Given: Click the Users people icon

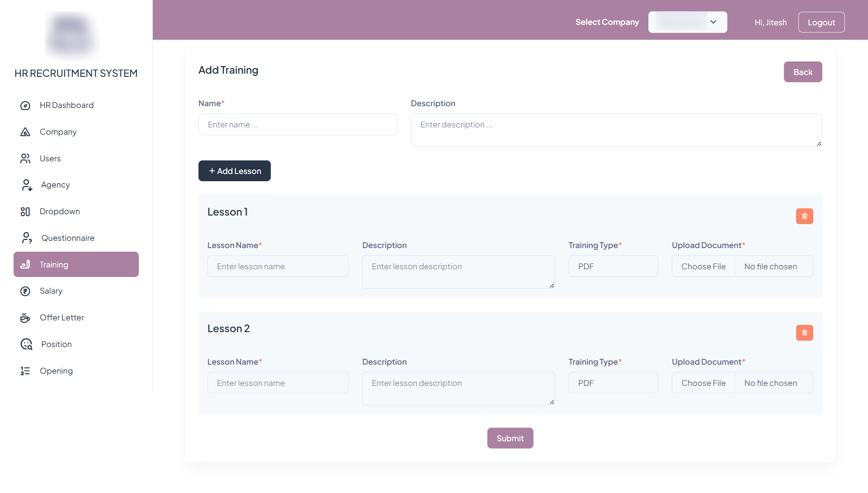Looking at the screenshot, I should click(x=25, y=159).
